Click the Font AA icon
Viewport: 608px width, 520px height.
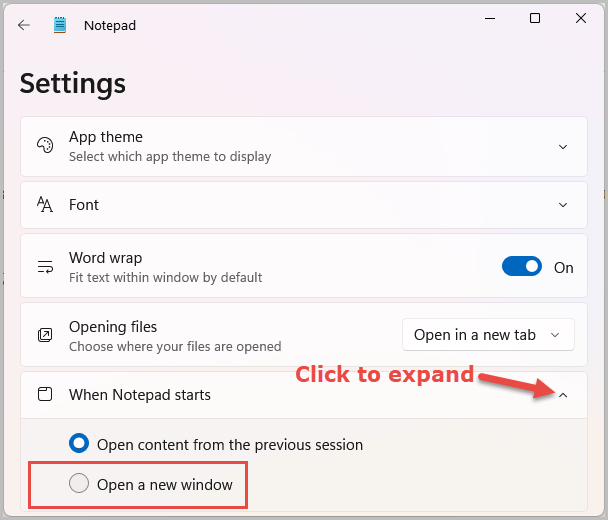click(45, 204)
